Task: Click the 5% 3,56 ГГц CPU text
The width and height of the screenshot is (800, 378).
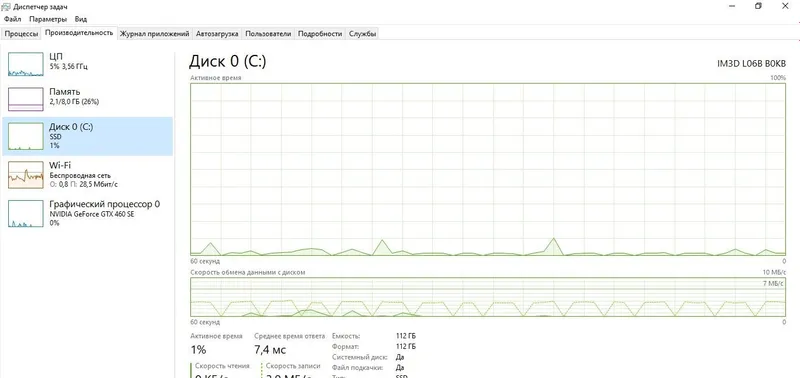Action: (x=68, y=66)
